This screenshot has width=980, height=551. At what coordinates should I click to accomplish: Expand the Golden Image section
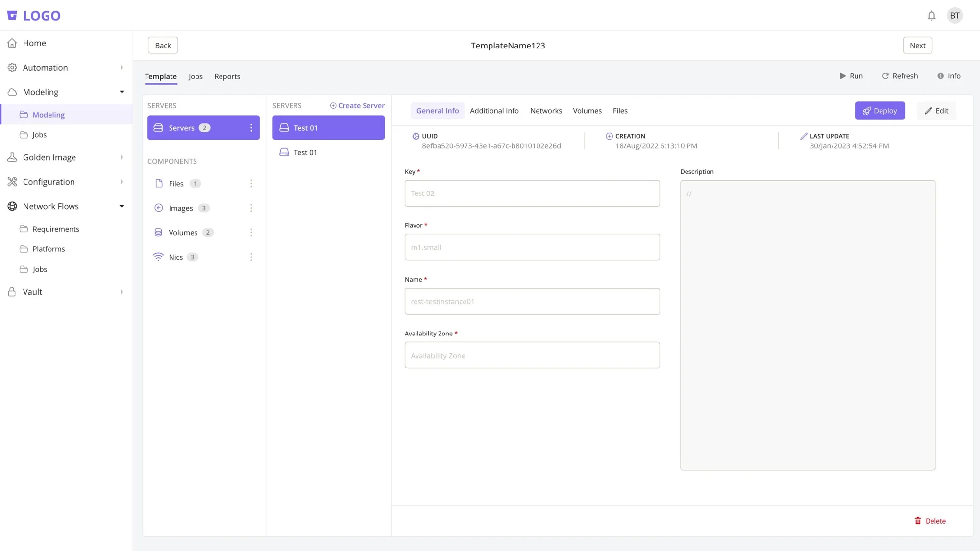tap(122, 157)
